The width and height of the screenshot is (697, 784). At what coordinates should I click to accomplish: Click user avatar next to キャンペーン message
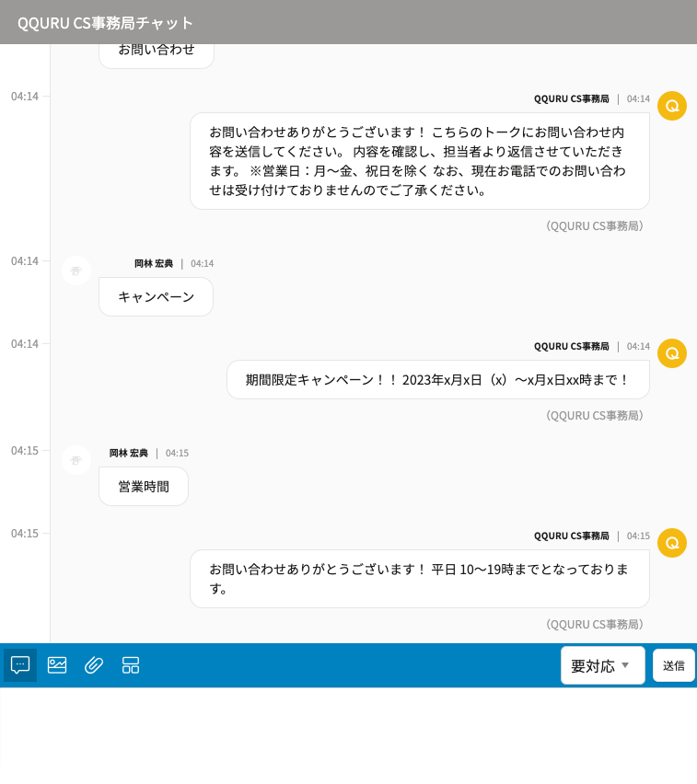coord(76,271)
